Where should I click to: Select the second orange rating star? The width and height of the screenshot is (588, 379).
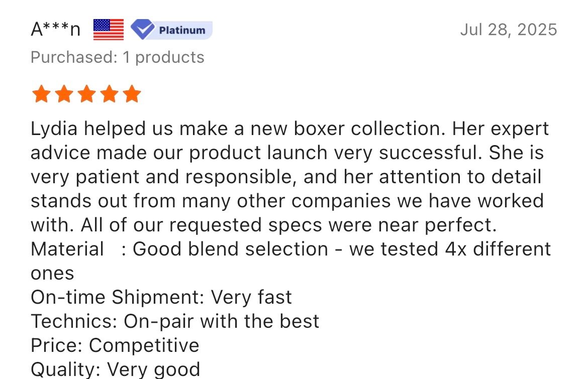pos(63,94)
